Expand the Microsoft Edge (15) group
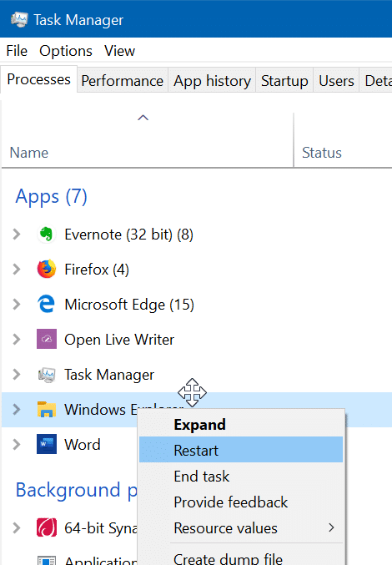 pyautogui.click(x=16, y=304)
